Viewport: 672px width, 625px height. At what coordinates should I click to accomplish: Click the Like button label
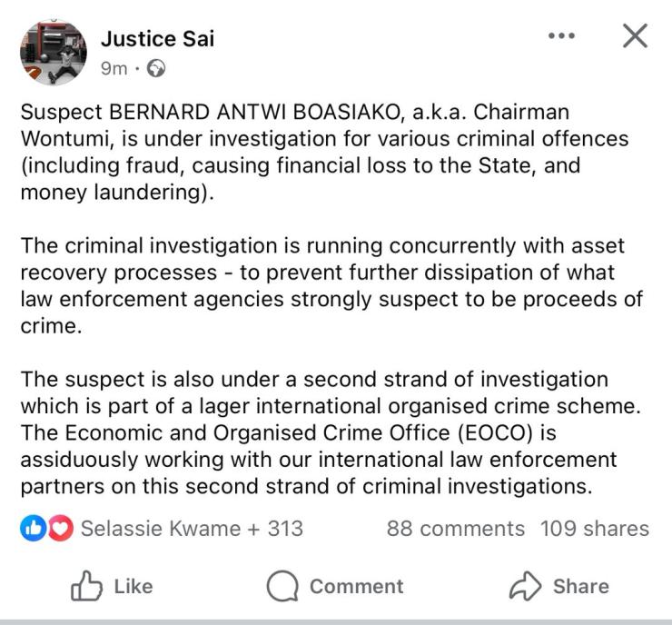click(133, 587)
